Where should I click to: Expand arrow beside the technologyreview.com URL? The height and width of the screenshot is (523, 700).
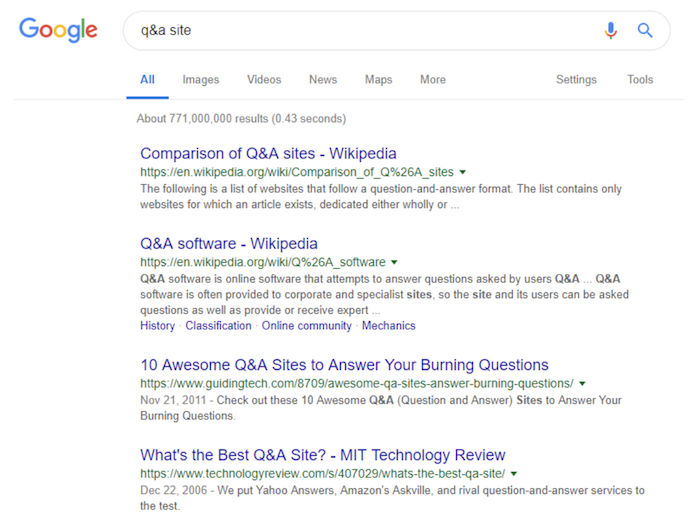pyautogui.click(x=514, y=474)
